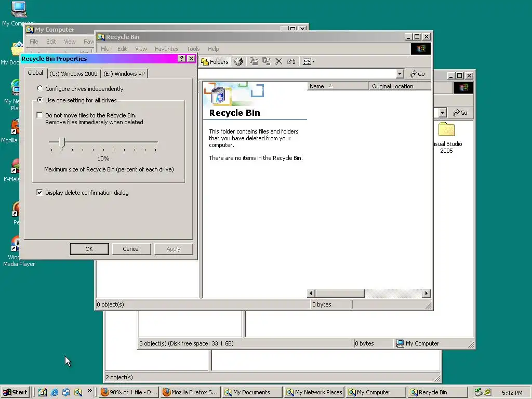Select Use one setting for all drives

(77, 100)
